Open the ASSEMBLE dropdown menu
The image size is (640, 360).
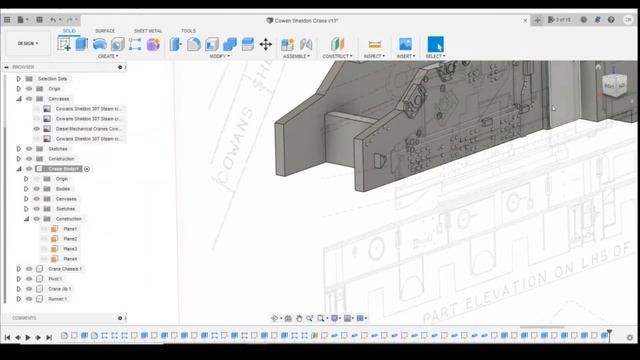pos(296,56)
